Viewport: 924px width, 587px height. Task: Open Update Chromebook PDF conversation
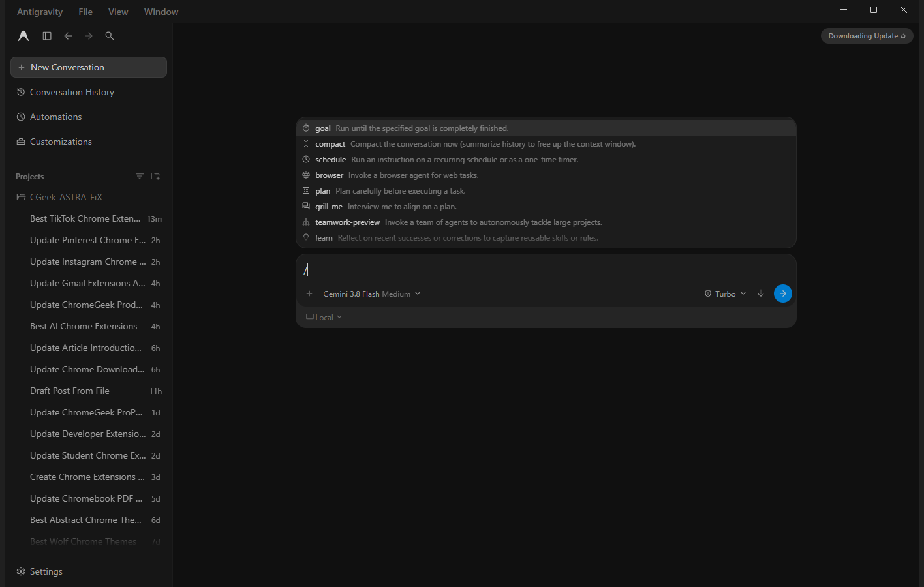click(89, 498)
